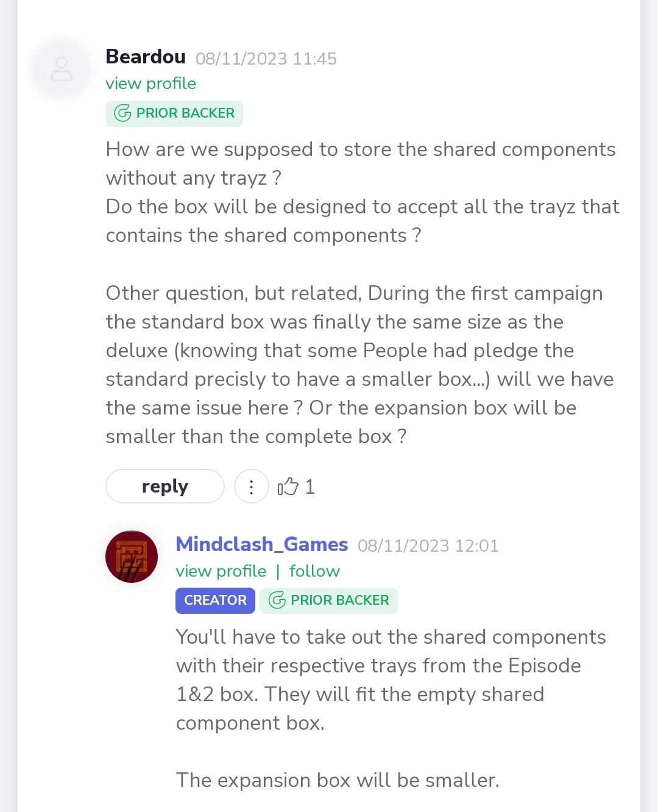
Task: Follow Mindclash_Games
Action: coord(314,571)
